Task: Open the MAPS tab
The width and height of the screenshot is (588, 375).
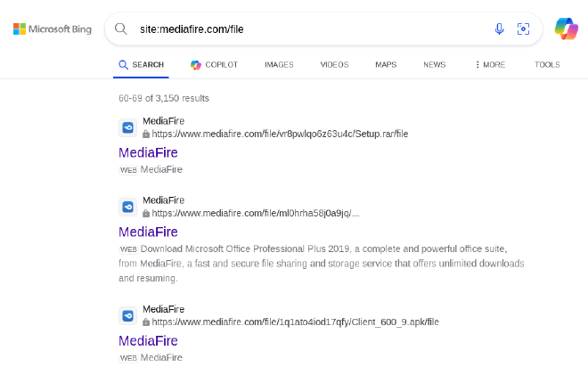Action: [x=386, y=64]
